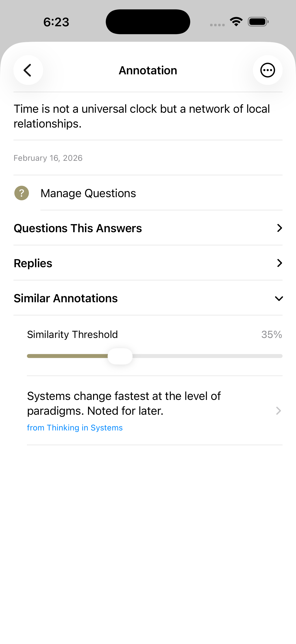Tap the chevron on the Systems change annotation
This screenshot has width=296, height=644.
[x=278, y=411]
